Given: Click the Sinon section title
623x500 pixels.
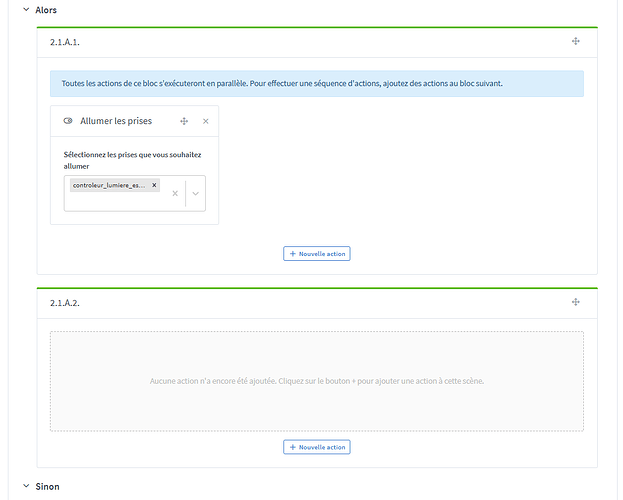Looking at the screenshot, I should (x=47, y=487).
